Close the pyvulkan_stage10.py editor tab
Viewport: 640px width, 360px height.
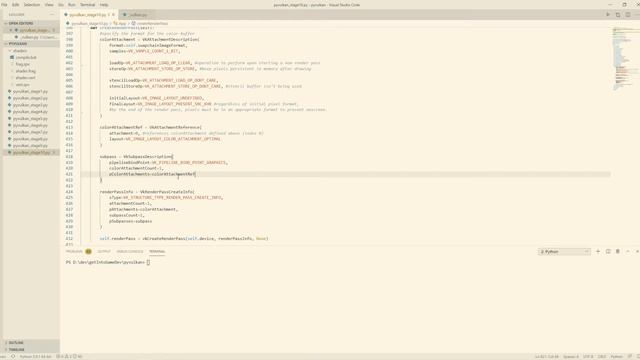(113, 15)
